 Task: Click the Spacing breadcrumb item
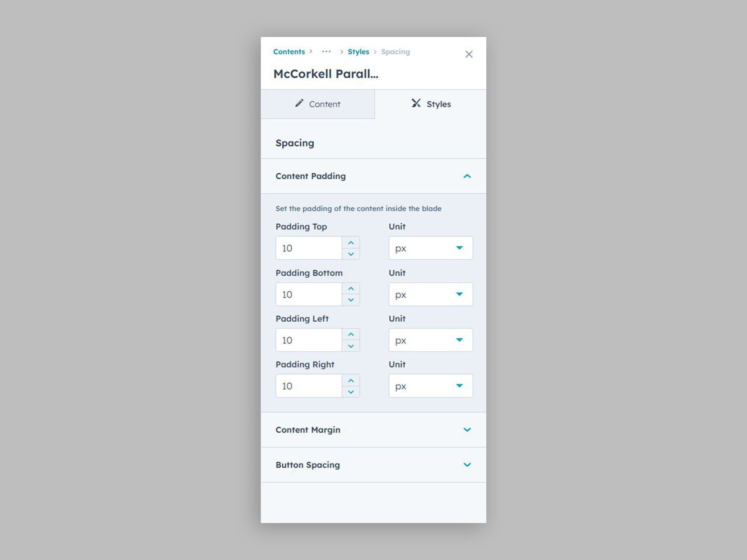pyautogui.click(x=395, y=52)
